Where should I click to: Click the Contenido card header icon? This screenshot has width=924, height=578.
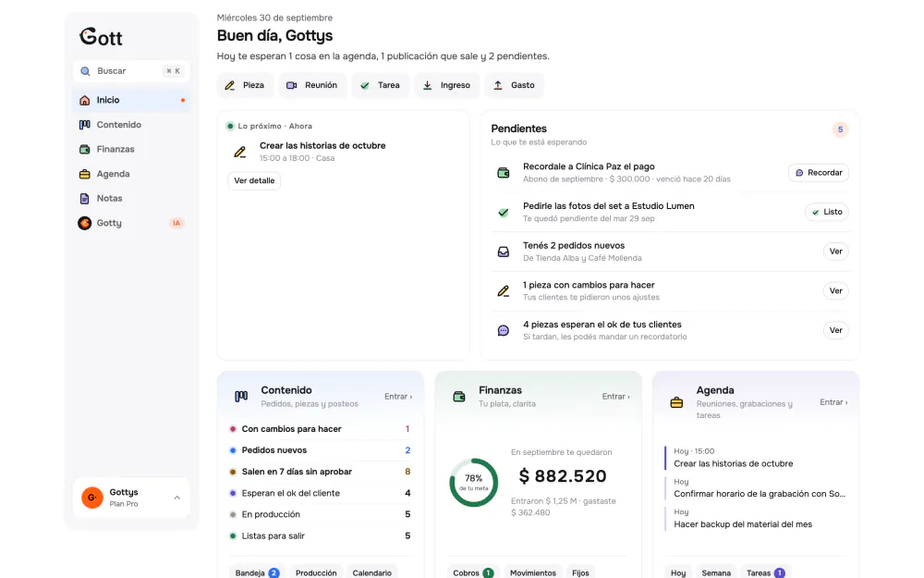[241, 397]
